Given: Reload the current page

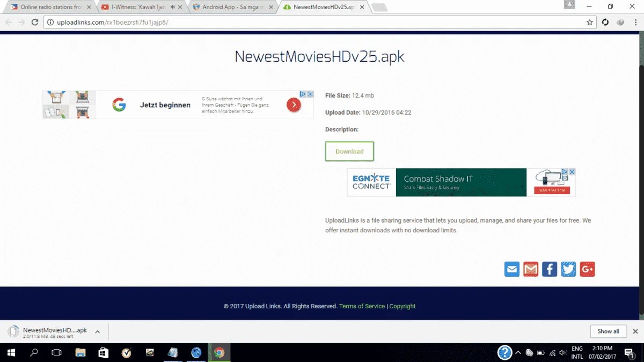Looking at the screenshot, I should click(x=35, y=23).
